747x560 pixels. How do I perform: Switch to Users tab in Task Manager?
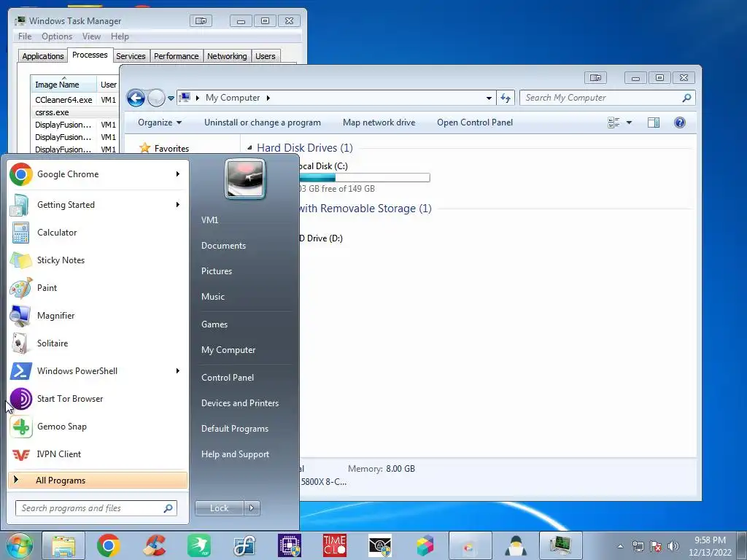click(x=266, y=56)
